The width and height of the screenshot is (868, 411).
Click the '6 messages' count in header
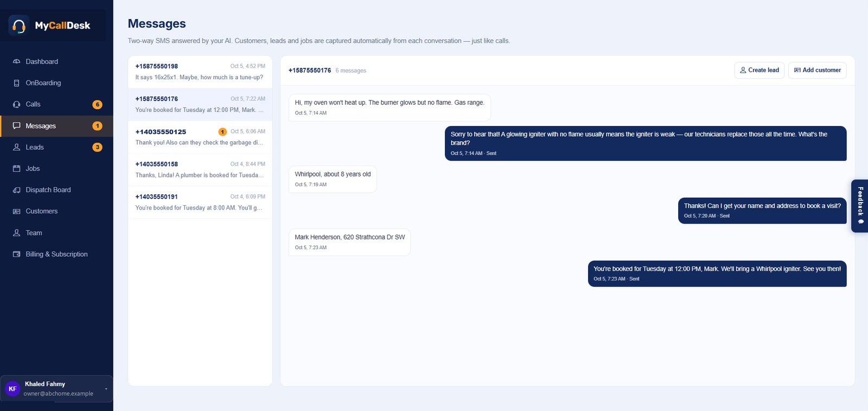tap(351, 71)
